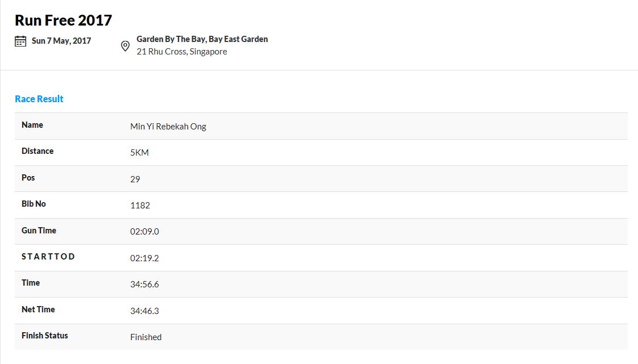Viewport: 638px width, 364px height.
Task: Select the Run Free 2017 title
Action: pos(64,20)
